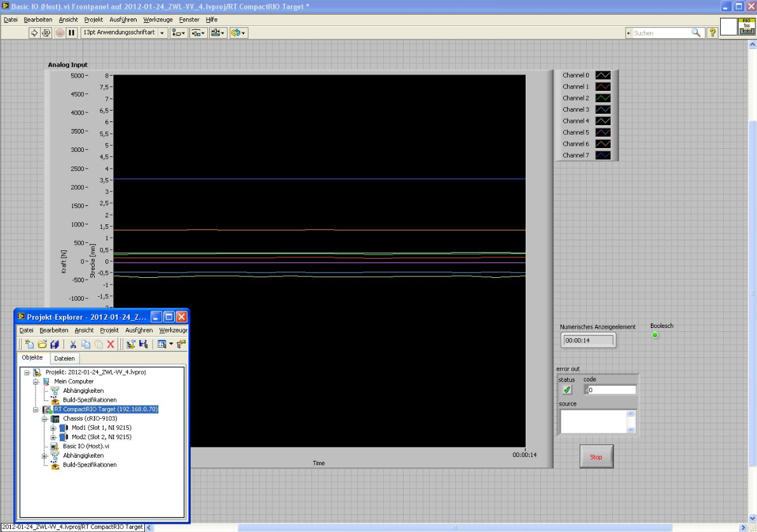
Task: Switch to the Dateien tab
Action: (64, 358)
